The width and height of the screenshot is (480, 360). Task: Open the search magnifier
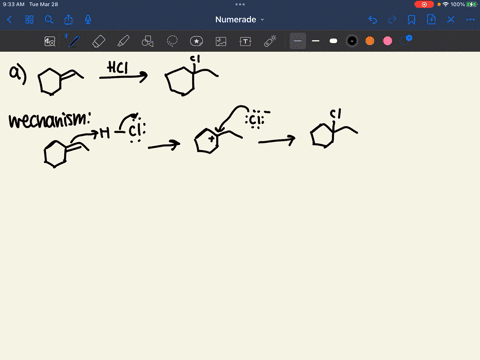tap(49, 20)
